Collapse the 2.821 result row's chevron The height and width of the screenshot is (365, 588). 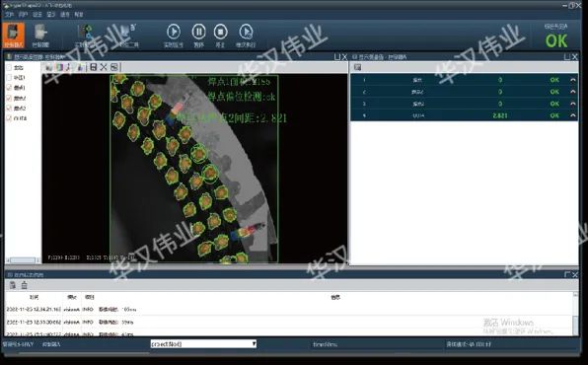coord(572,115)
